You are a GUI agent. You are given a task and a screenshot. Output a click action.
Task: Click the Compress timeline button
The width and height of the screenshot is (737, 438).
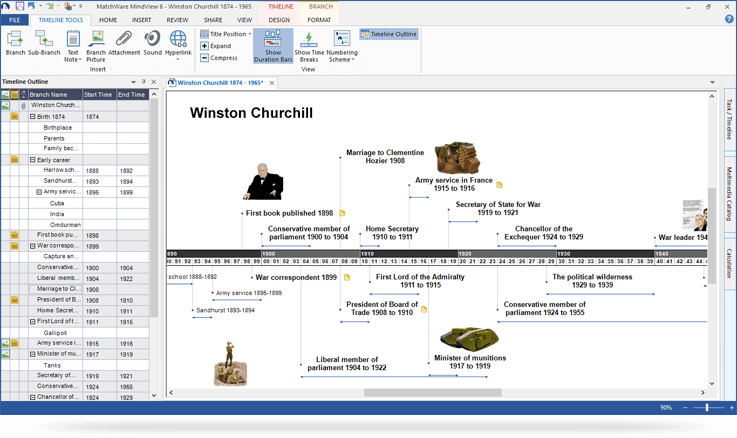pyautogui.click(x=219, y=58)
